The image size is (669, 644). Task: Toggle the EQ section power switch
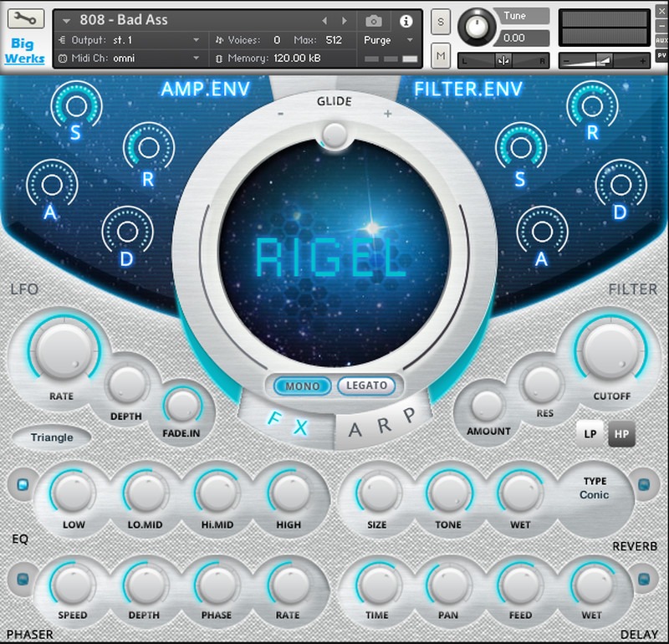click(23, 483)
